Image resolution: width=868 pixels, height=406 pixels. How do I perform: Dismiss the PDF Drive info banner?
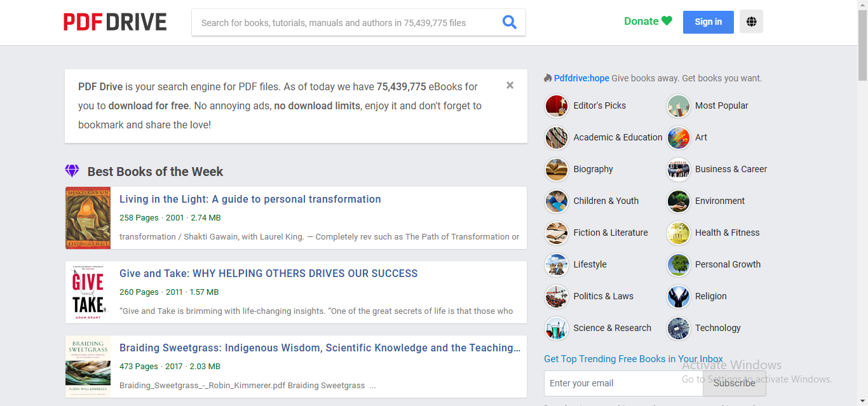click(510, 85)
